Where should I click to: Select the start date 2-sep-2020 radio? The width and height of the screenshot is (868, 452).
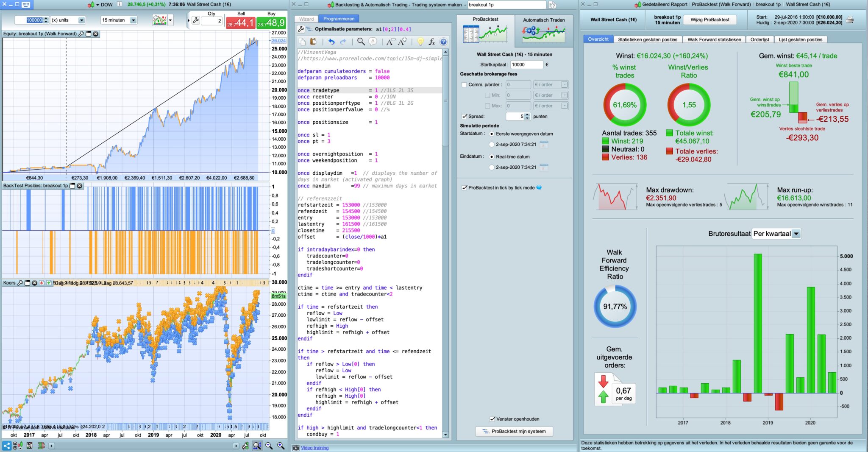[x=492, y=145]
